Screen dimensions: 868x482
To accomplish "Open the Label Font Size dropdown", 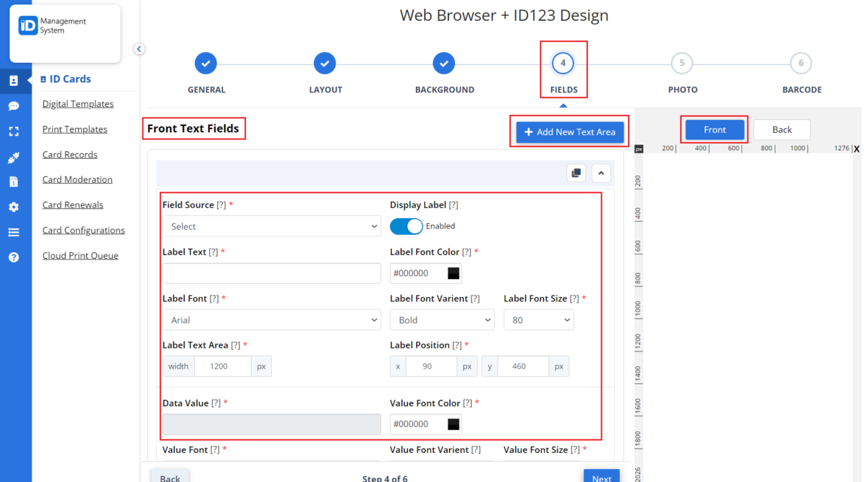I will 539,319.
